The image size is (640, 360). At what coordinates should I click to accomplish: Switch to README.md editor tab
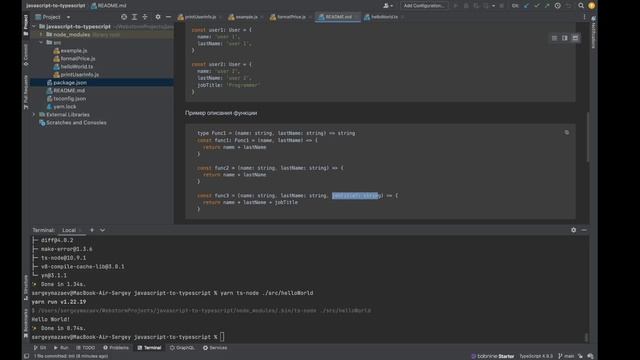pyautogui.click(x=338, y=17)
